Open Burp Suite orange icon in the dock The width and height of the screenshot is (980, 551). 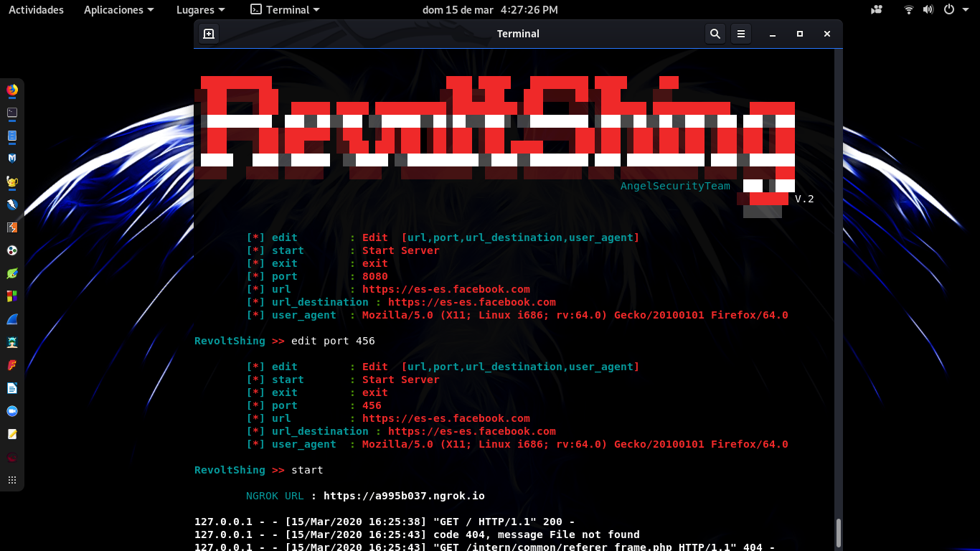(12, 227)
